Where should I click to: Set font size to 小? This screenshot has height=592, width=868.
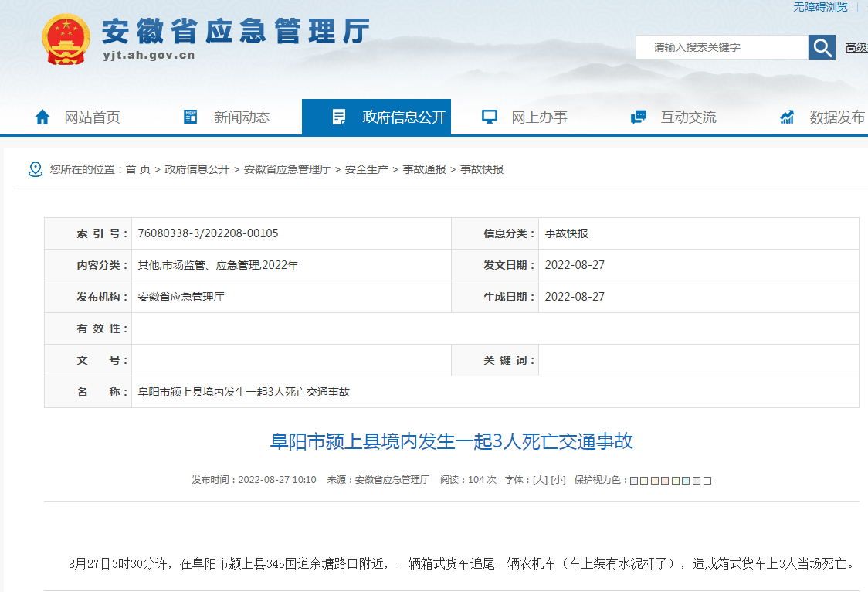[558, 480]
